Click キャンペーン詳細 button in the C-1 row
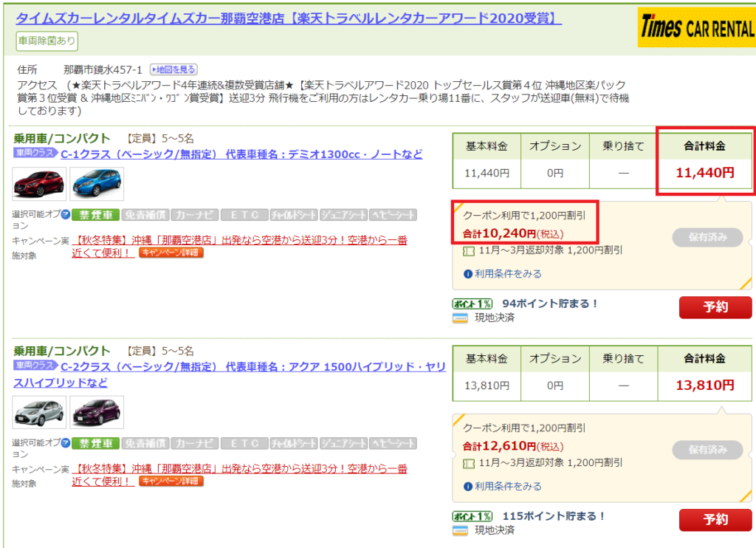 [x=171, y=253]
